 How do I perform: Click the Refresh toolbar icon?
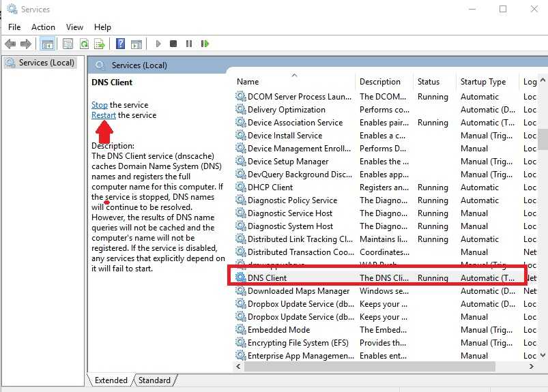tap(84, 44)
